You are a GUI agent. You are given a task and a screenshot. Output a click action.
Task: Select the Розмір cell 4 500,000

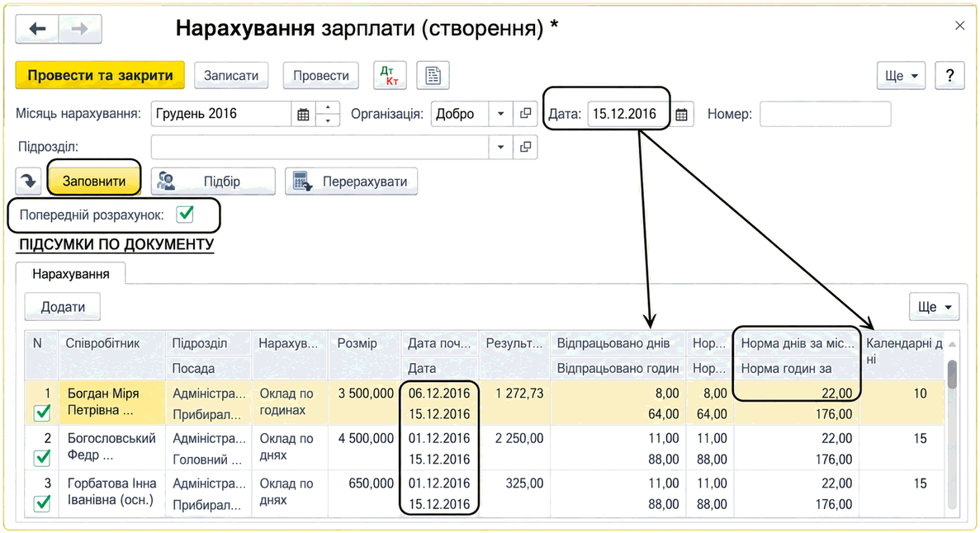pos(365,449)
